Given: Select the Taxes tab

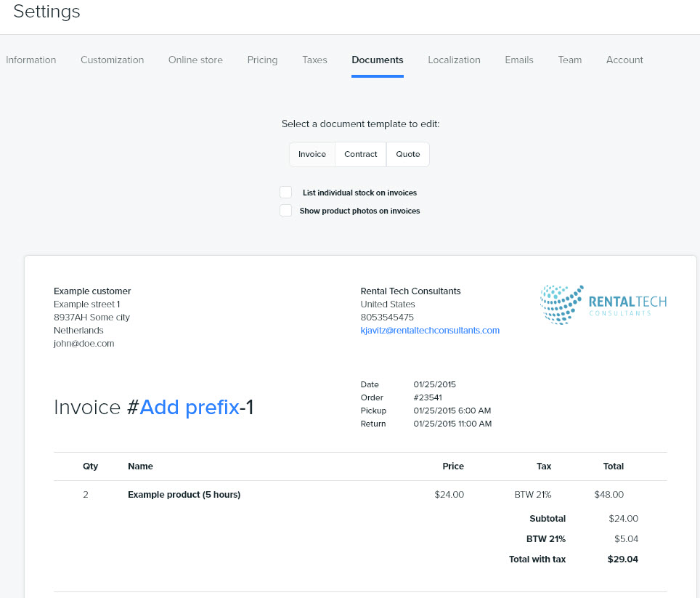Looking at the screenshot, I should (x=314, y=60).
